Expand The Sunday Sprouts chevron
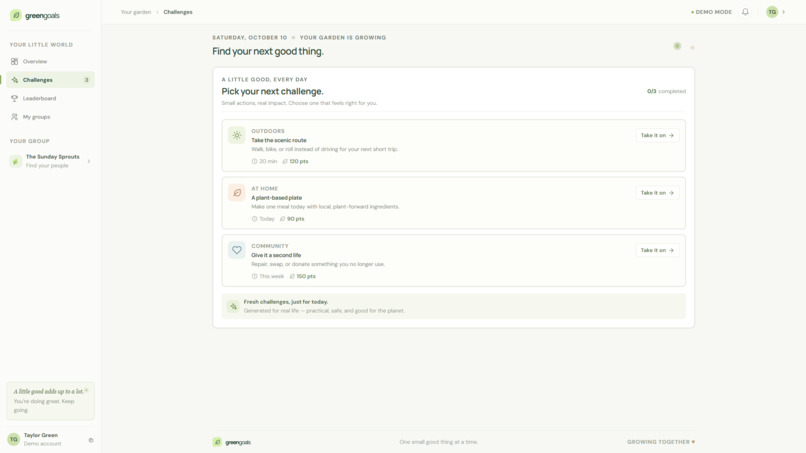This screenshot has height=453, width=806. click(89, 161)
